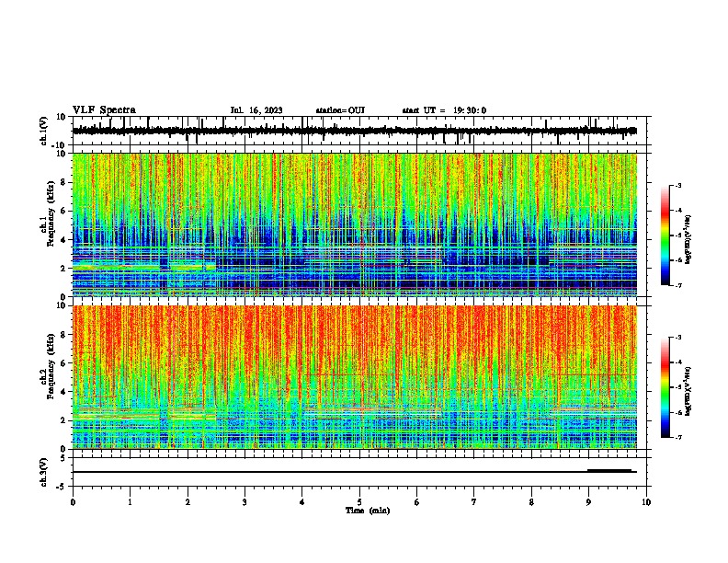This screenshot has width=728, height=563.
Task: Click time-axis tick label "7"
Action: [x=474, y=502]
